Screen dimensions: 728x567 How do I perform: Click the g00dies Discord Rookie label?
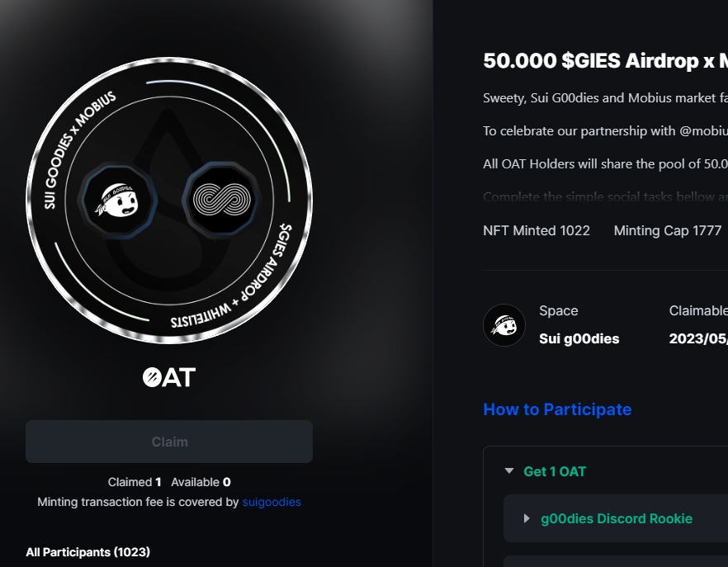pyautogui.click(x=617, y=518)
